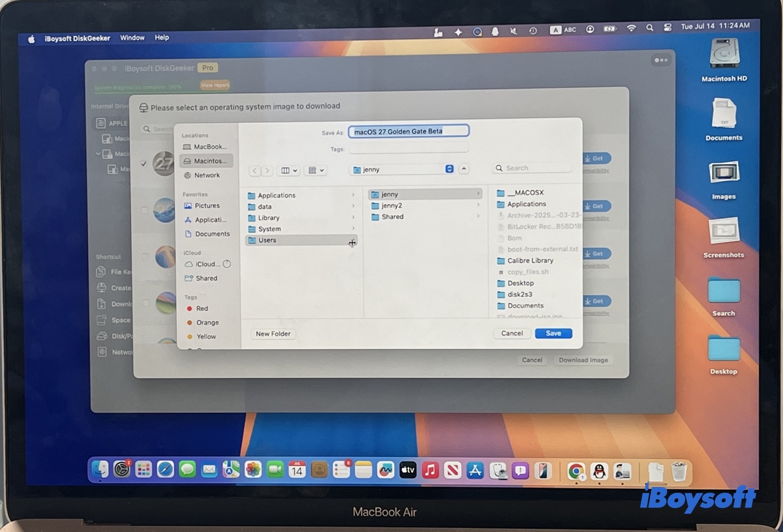Select the disk2s3 folder in third column
Viewport: 783px width, 532px height.
coord(515,294)
